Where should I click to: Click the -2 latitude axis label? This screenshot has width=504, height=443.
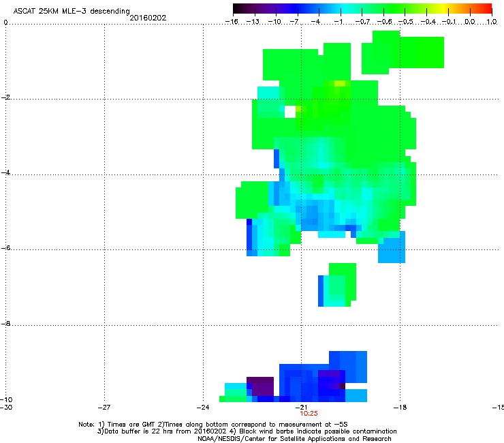5,97
